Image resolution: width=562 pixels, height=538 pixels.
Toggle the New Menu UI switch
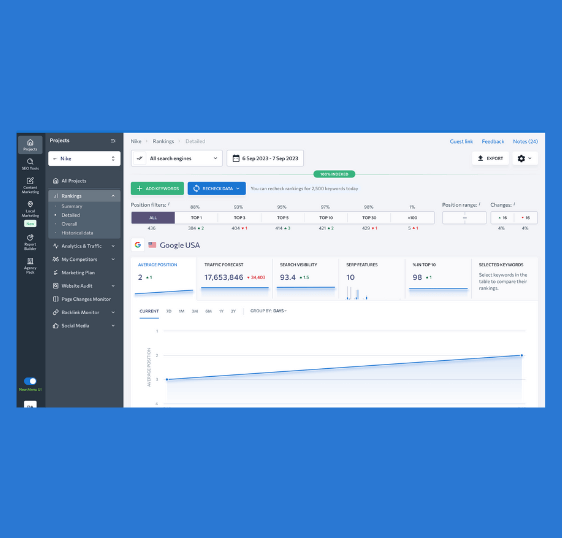tap(30, 381)
